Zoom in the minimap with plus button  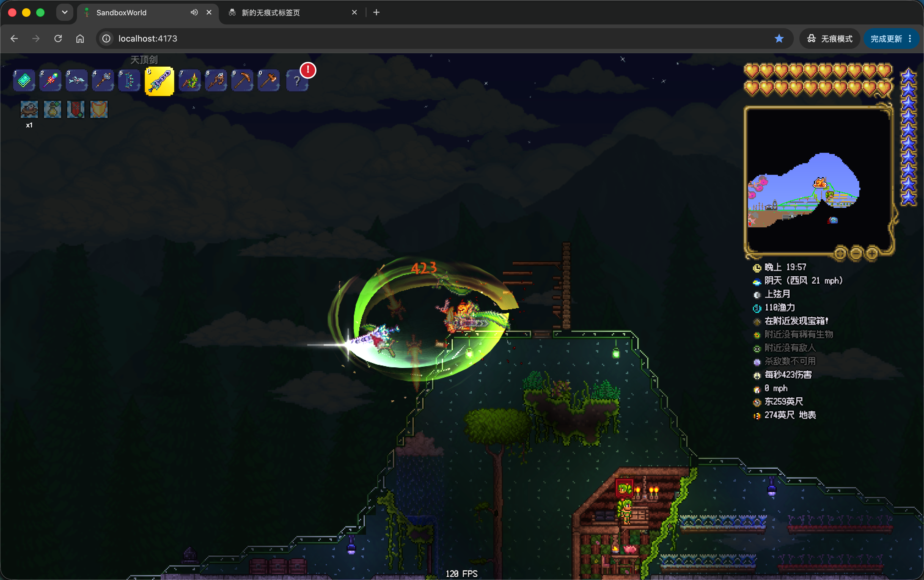coord(872,254)
